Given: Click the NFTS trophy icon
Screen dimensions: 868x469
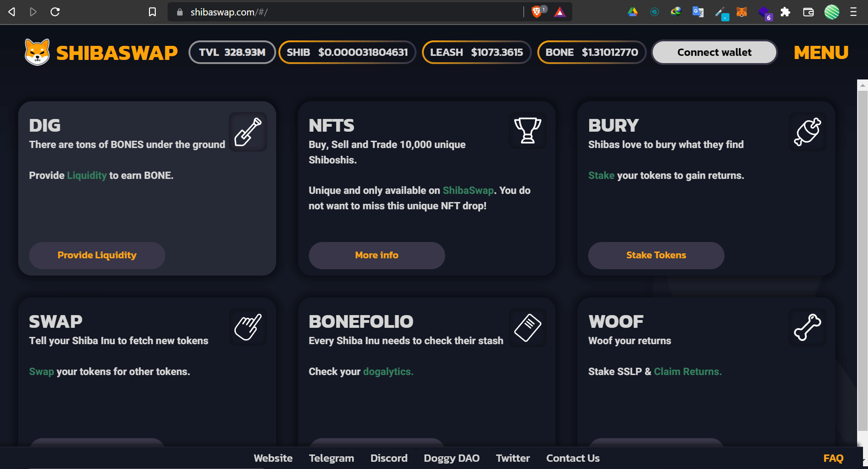Looking at the screenshot, I should (x=527, y=130).
